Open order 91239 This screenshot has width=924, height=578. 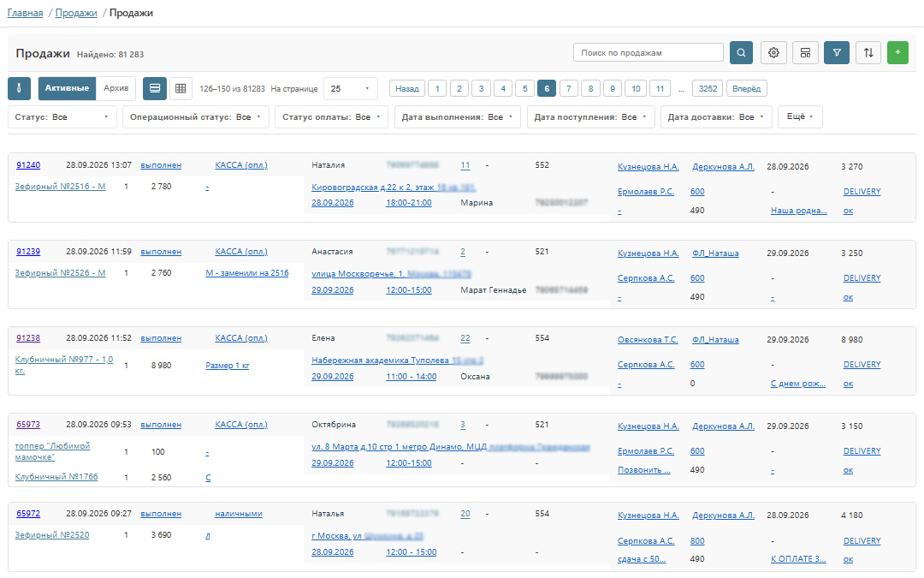click(28, 252)
